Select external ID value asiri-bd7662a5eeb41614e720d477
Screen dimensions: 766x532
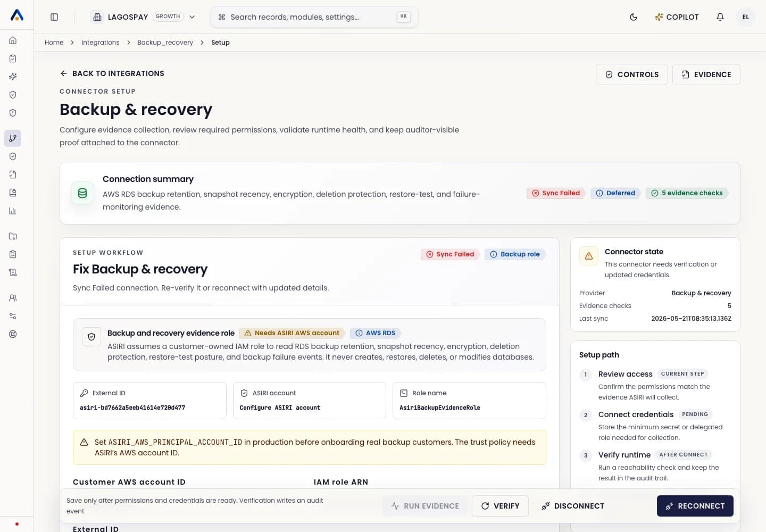click(x=132, y=408)
